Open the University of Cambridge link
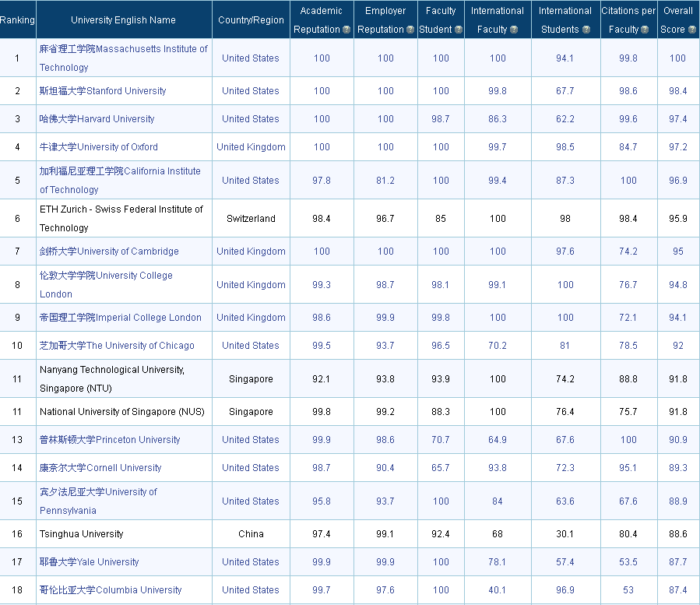Screen dimensions: 700x605 pyautogui.click(x=109, y=251)
